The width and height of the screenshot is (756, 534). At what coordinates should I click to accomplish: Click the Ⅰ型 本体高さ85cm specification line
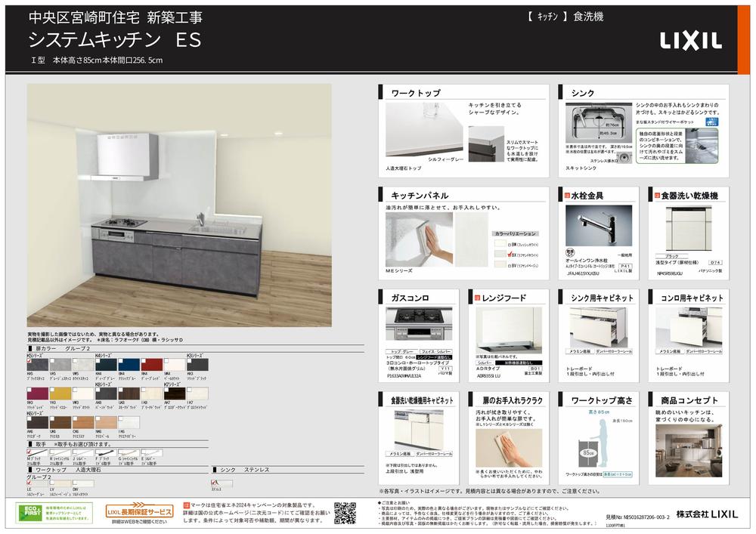click(x=97, y=60)
